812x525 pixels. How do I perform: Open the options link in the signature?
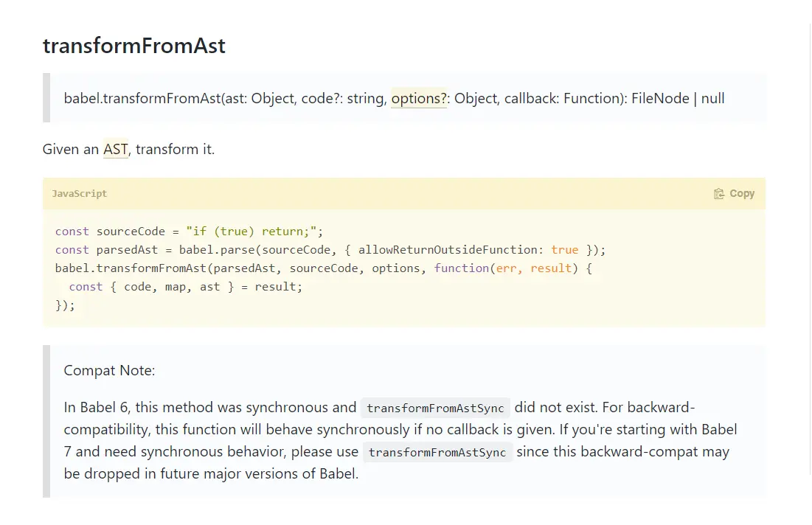point(418,98)
